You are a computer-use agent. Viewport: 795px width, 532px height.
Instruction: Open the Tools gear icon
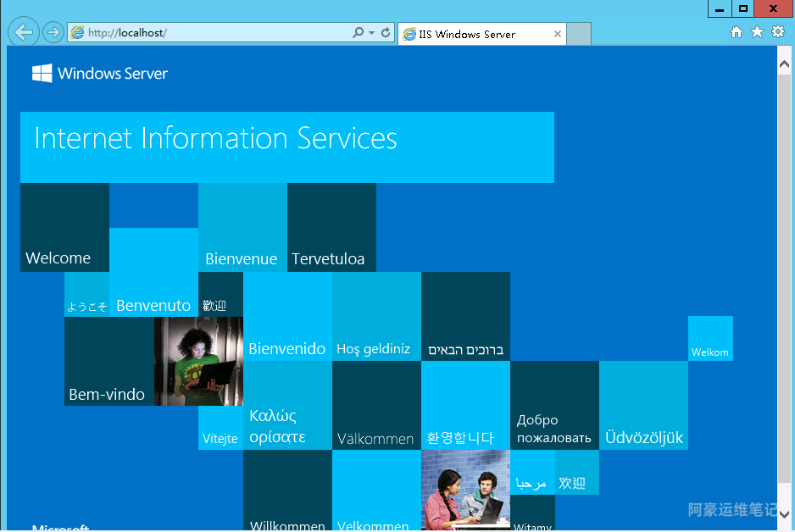tap(777, 32)
